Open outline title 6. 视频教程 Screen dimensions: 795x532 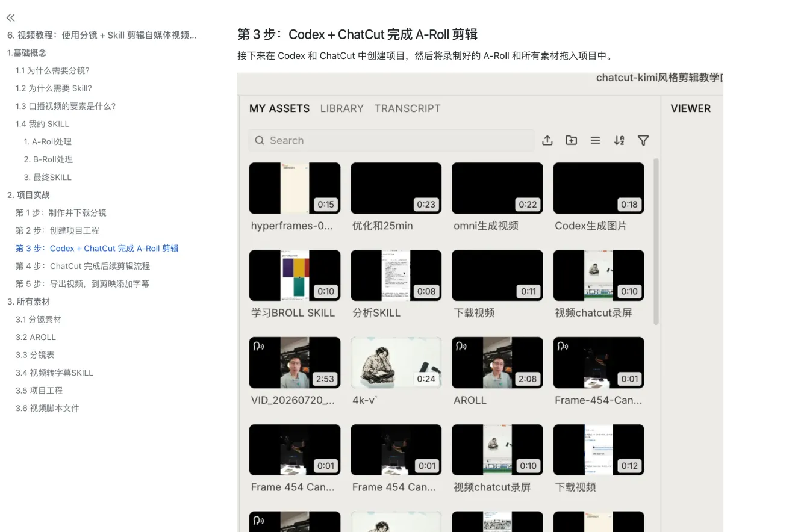(x=102, y=35)
